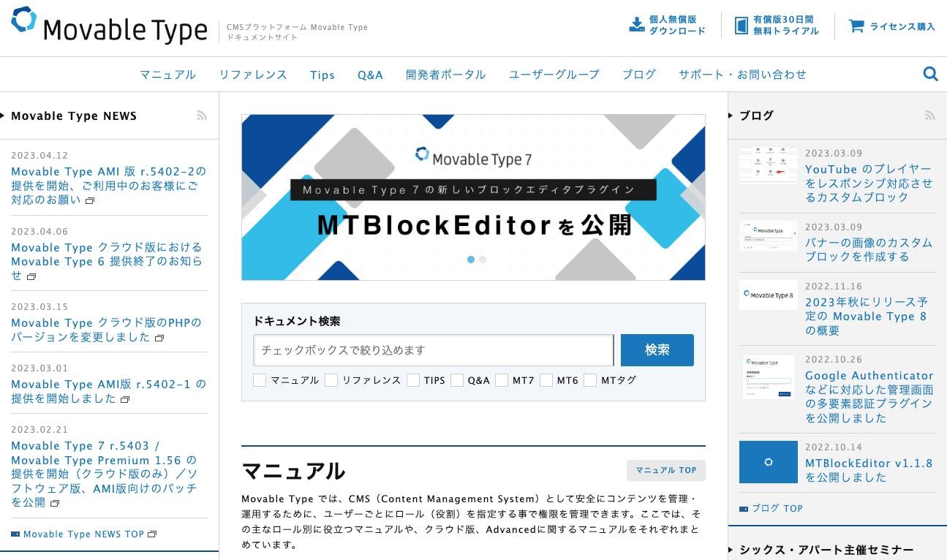Open リファレンス navigation menu

pos(253,75)
